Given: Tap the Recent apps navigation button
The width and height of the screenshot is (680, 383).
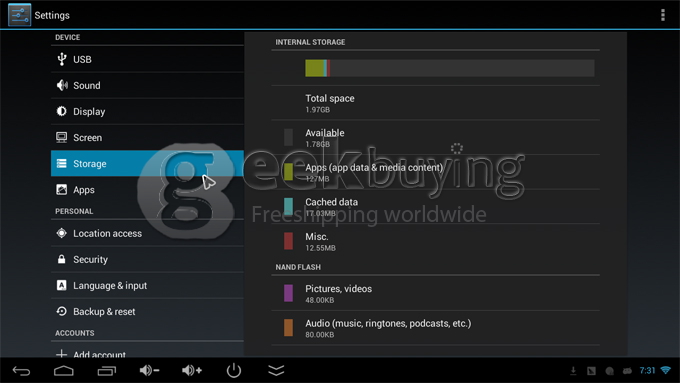Looking at the screenshot, I should [x=107, y=371].
